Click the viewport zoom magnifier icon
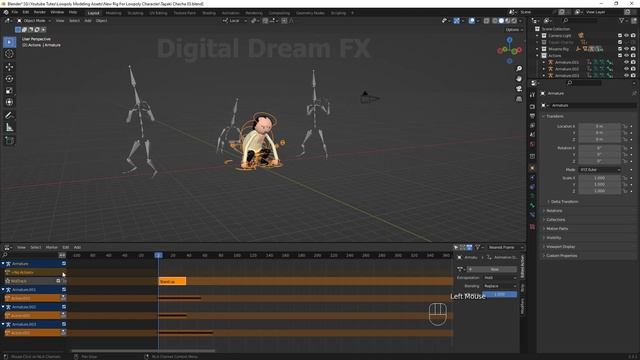Image resolution: width=640 pixels, height=360 pixels. 519,69
